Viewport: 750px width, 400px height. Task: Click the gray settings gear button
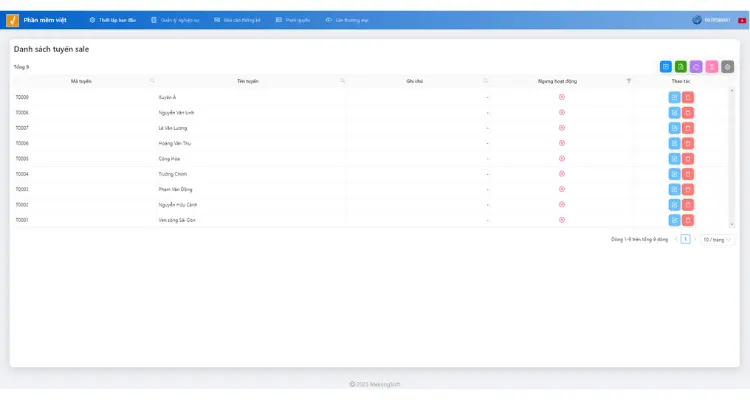click(728, 67)
